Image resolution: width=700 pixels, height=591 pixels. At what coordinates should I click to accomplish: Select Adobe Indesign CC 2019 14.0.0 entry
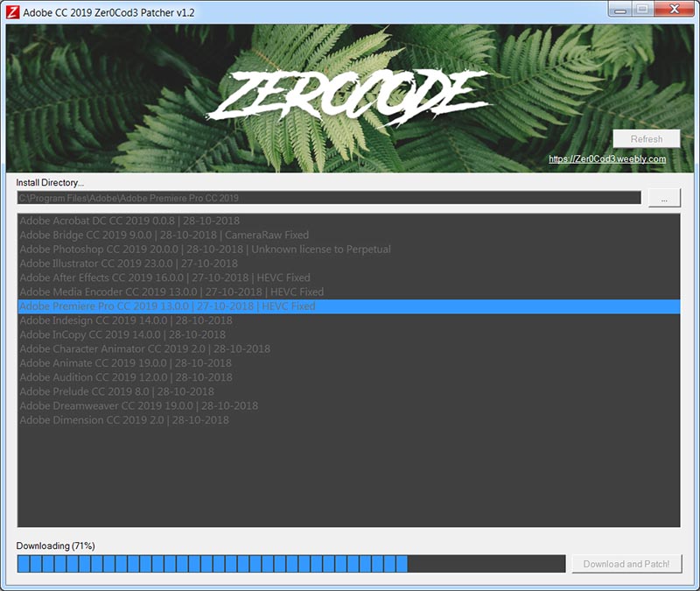point(348,320)
